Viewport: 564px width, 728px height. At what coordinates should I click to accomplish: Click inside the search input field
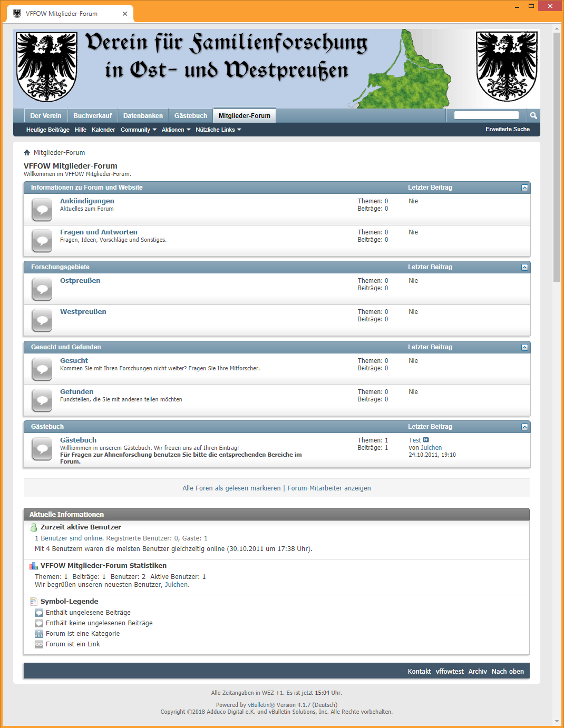tap(486, 115)
